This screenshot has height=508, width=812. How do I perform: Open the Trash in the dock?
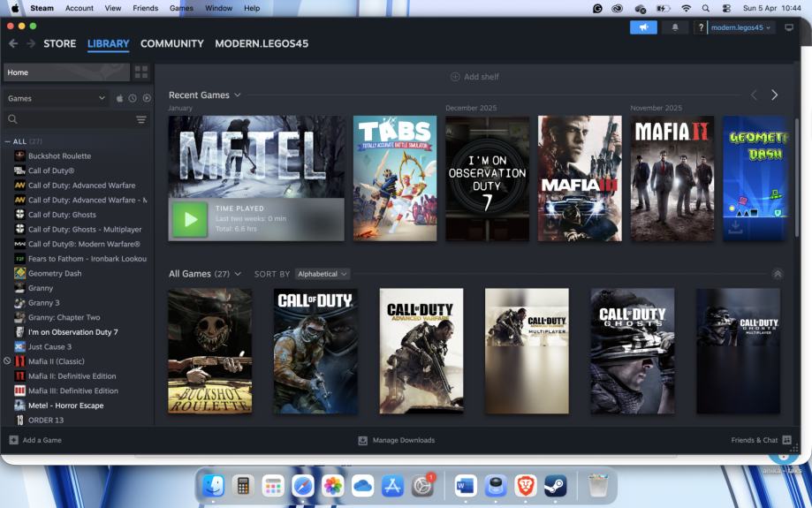tap(598, 486)
